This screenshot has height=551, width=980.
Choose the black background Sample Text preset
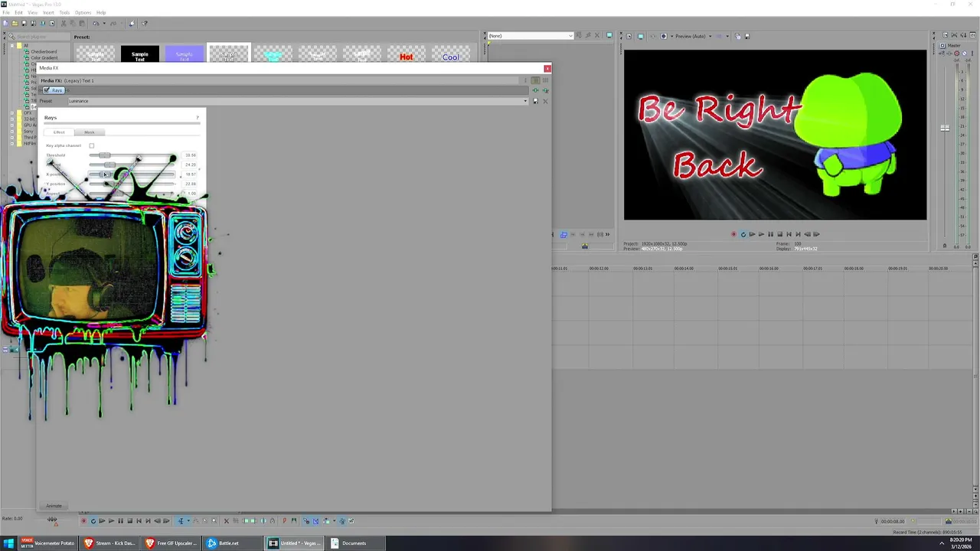(139, 55)
